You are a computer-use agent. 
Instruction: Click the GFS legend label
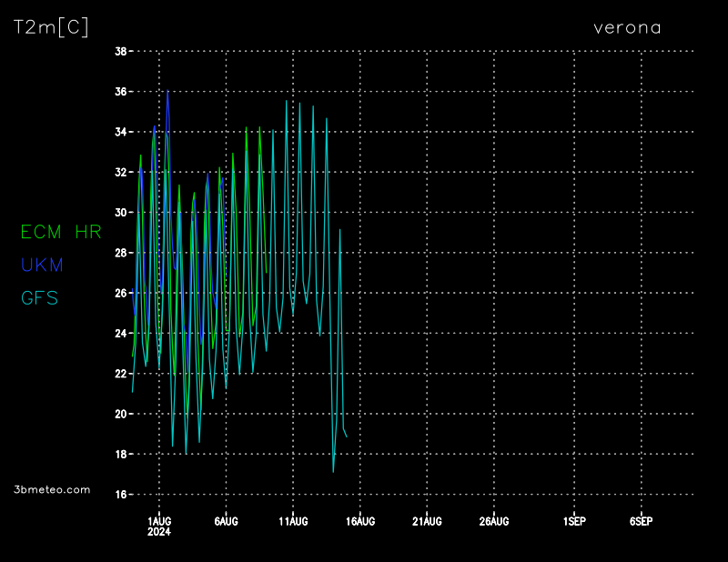(x=39, y=297)
